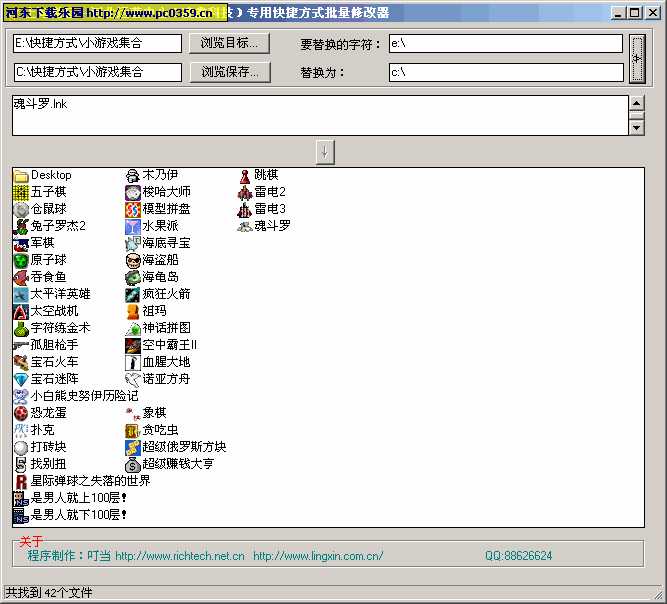
Task: Select the 跳棋 pawn icon
Action: click(245, 175)
